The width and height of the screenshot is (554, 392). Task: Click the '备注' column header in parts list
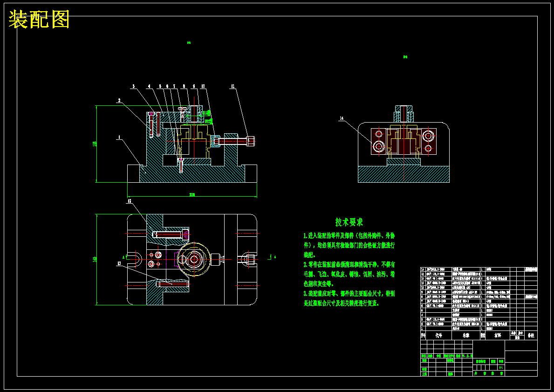coord(531,336)
